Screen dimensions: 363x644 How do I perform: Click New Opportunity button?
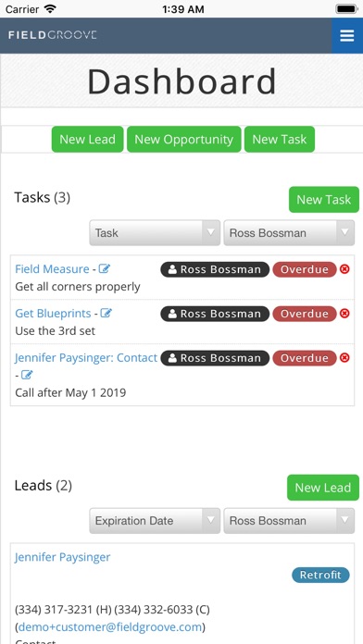[x=183, y=139]
